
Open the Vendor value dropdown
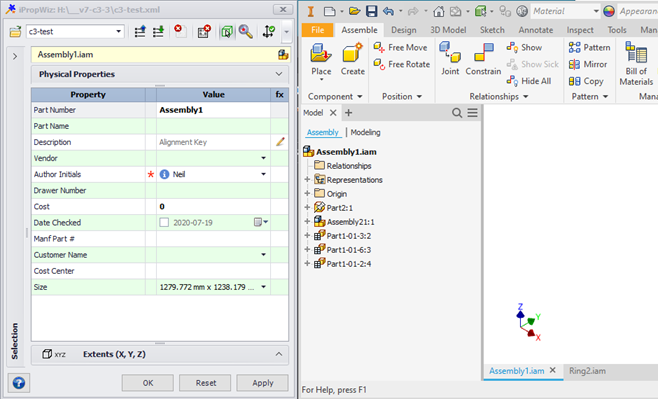[x=264, y=158]
